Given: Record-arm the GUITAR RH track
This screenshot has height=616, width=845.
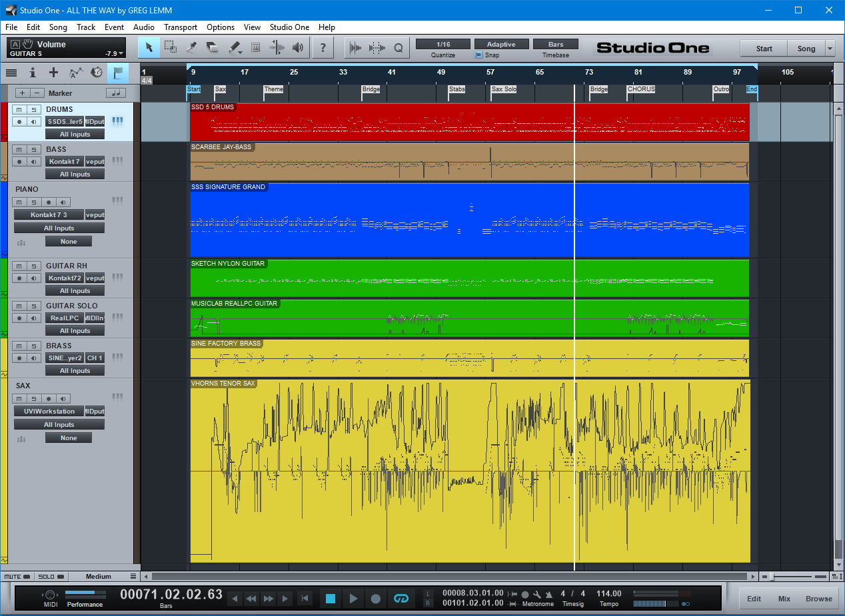Looking at the screenshot, I should click(19, 278).
